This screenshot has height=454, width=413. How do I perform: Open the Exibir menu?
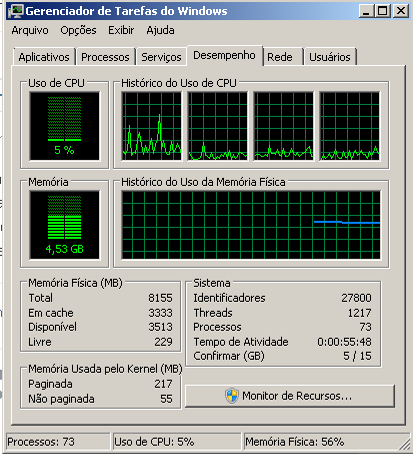(121, 30)
